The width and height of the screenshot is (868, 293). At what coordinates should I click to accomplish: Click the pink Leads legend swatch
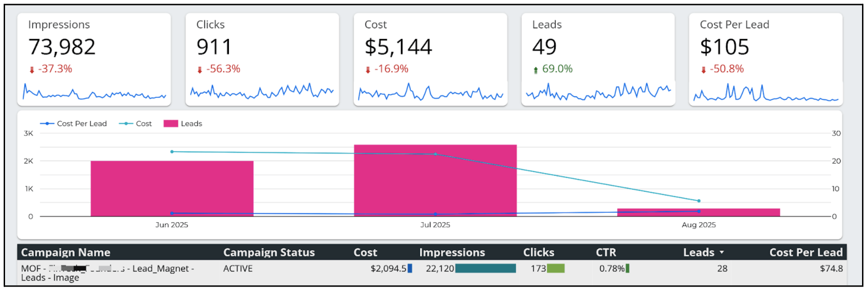(x=171, y=124)
